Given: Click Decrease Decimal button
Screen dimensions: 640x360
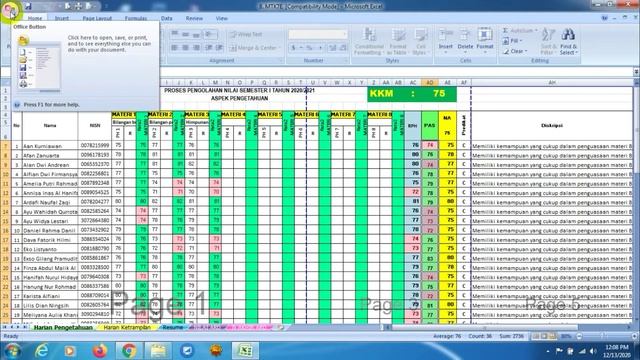Looking at the screenshot, I should coord(343,48).
